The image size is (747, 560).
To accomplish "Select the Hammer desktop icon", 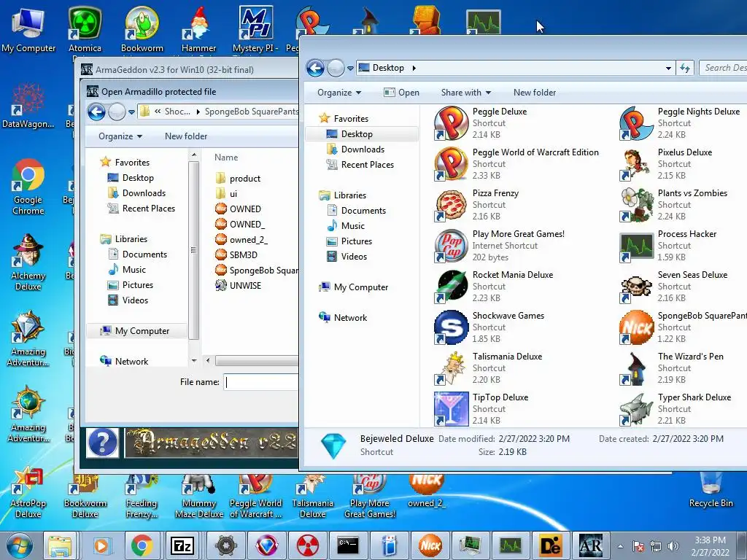I will pos(198,29).
